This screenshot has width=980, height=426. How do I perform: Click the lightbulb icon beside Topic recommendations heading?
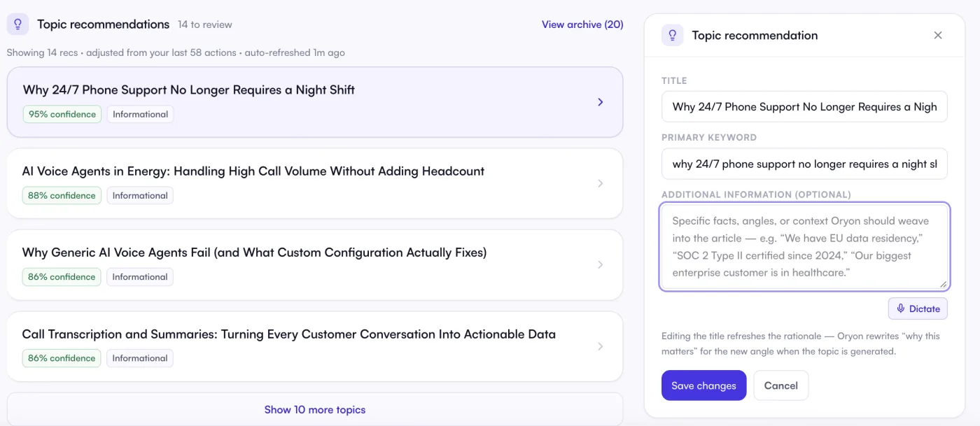pyautogui.click(x=17, y=24)
